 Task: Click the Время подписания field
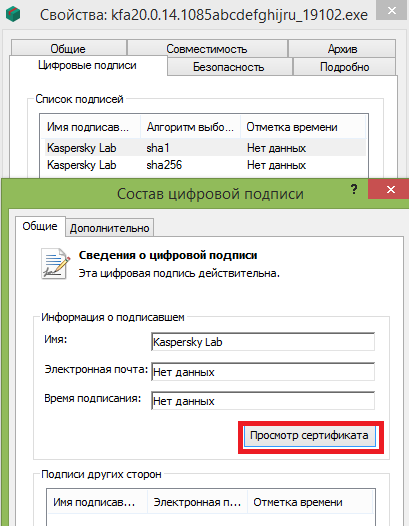pos(263,401)
